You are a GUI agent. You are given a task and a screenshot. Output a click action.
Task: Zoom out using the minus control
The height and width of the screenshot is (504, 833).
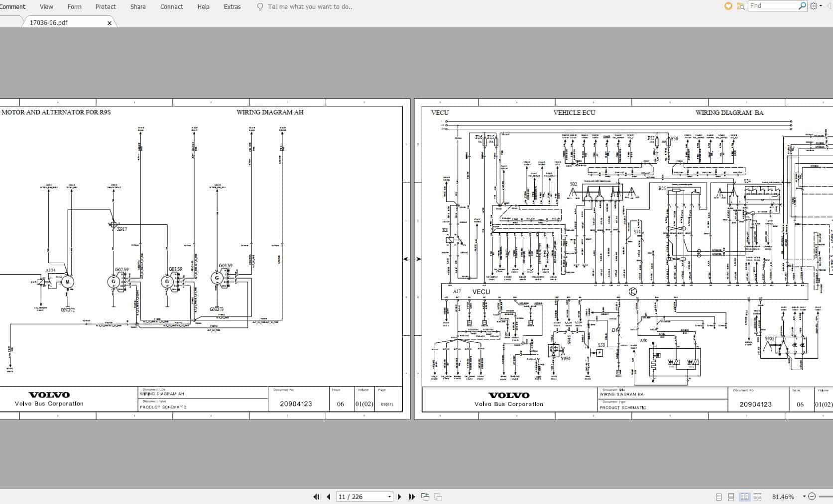coord(813,497)
